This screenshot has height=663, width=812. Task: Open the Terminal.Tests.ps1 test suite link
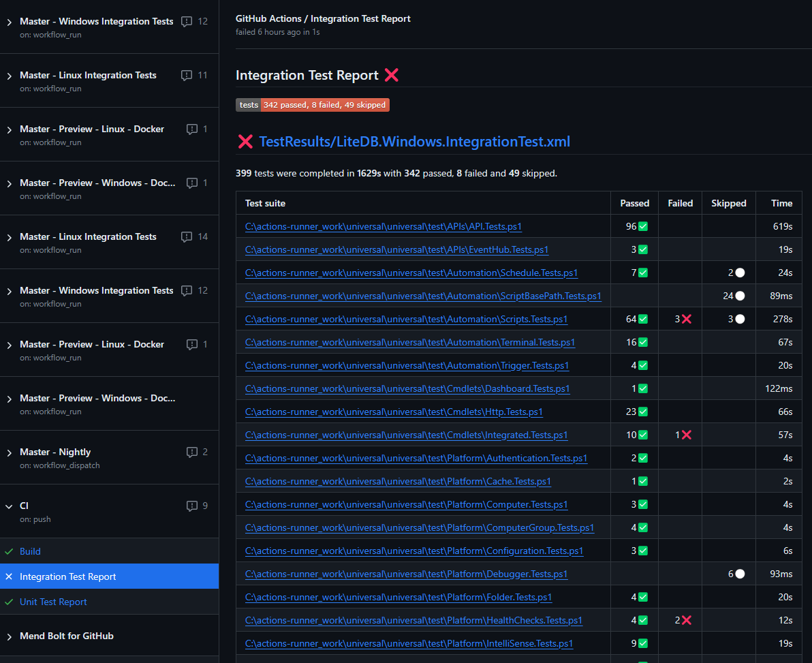point(409,342)
